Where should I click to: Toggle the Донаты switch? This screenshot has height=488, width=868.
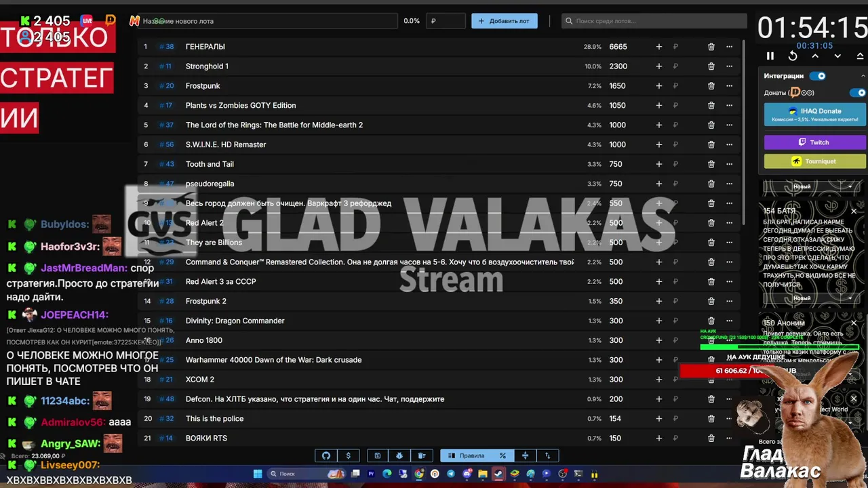pyautogui.click(x=858, y=93)
